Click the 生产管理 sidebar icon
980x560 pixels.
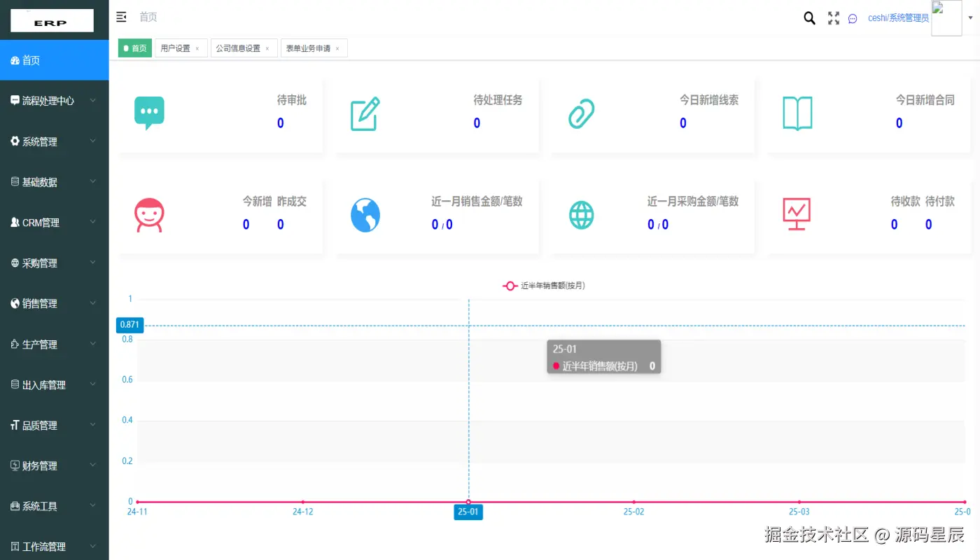coord(15,344)
